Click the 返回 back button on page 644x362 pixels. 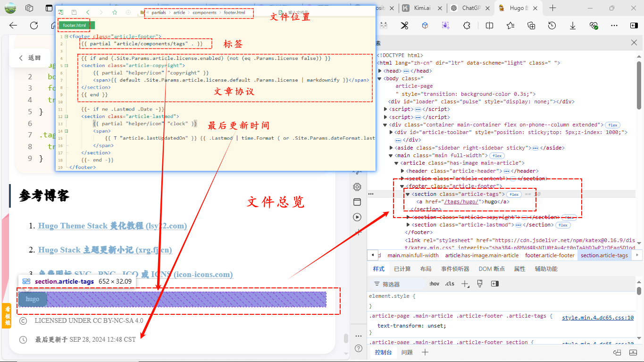coord(29,58)
